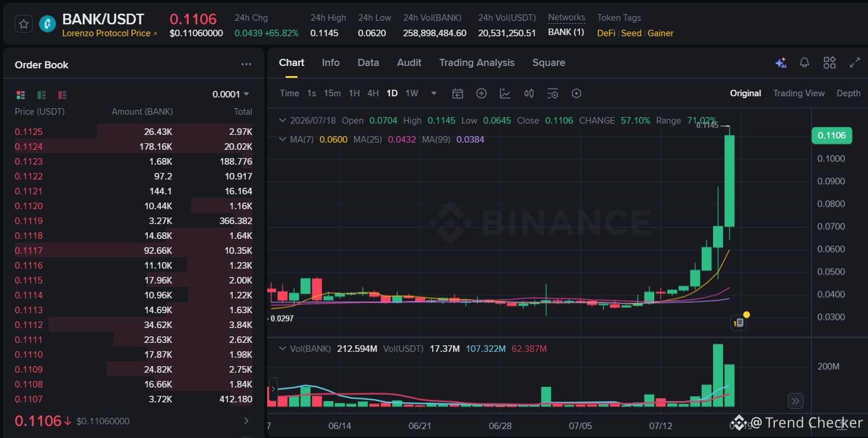Screen dimensions: 868x438
Task: Collapse the MA indicator row chevron
Action: (x=283, y=140)
